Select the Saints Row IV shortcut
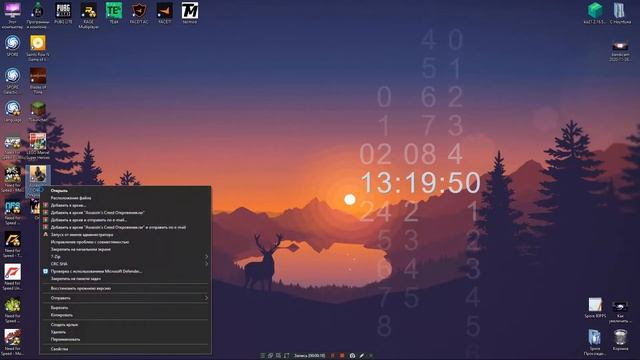640x360 pixels. pyautogui.click(x=38, y=48)
